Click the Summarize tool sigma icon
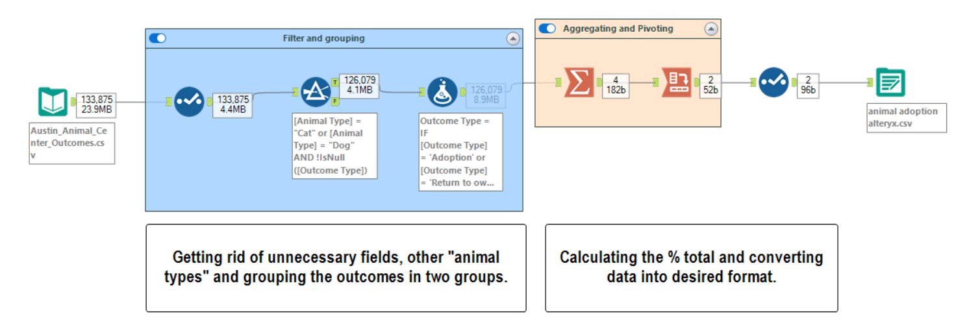This screenshot has width=980, height=327. (577, 82)
